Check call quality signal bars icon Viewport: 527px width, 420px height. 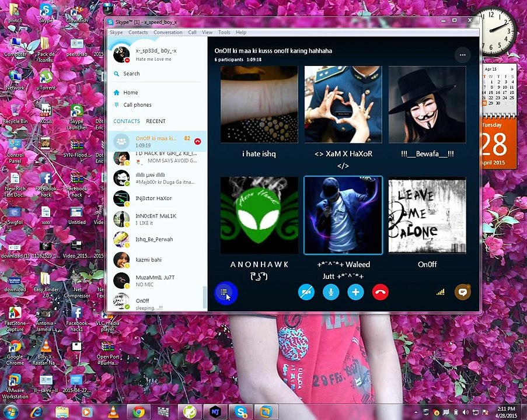pyautogui.click(x=440, y=292)
